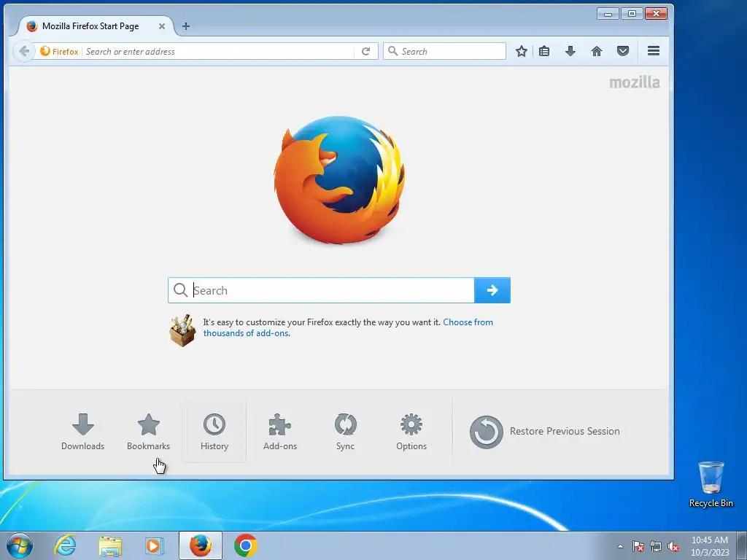
Task: Launch Internet Explorer from taskbar
Action: pyautogui.click(x=65, y=545)
